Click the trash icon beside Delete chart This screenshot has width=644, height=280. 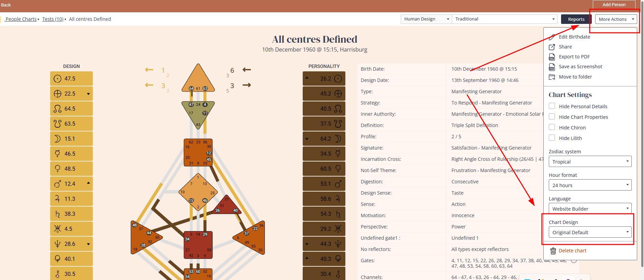click(x=553, y=251)
